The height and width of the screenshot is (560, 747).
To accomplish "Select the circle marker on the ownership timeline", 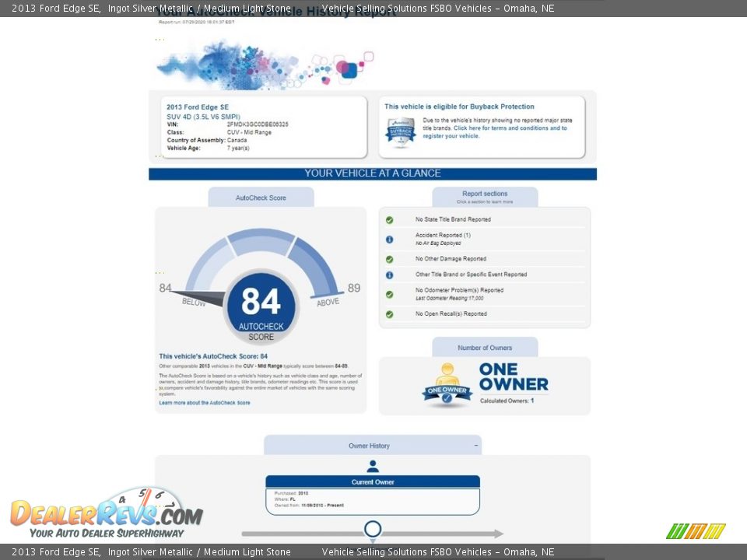I will coord(373,529).
